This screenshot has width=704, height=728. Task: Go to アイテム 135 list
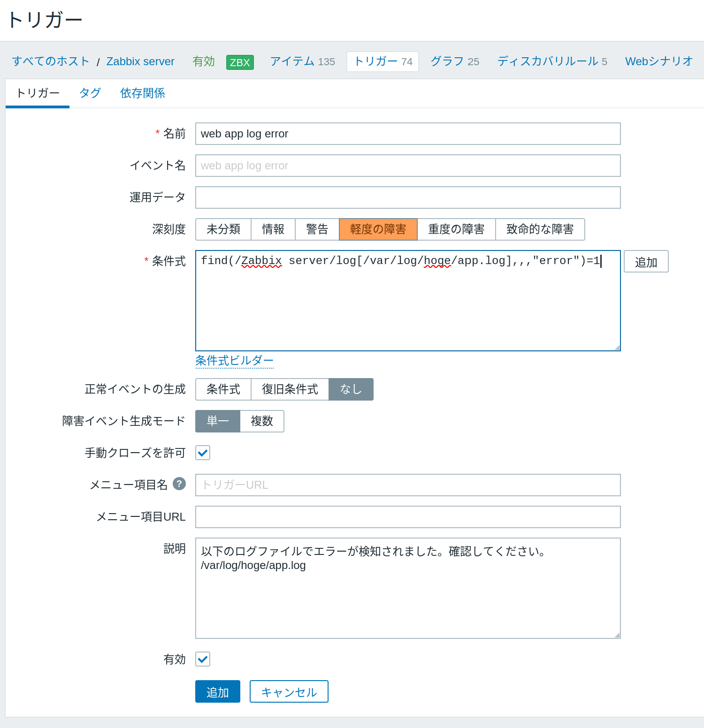[x=302, y=61]
